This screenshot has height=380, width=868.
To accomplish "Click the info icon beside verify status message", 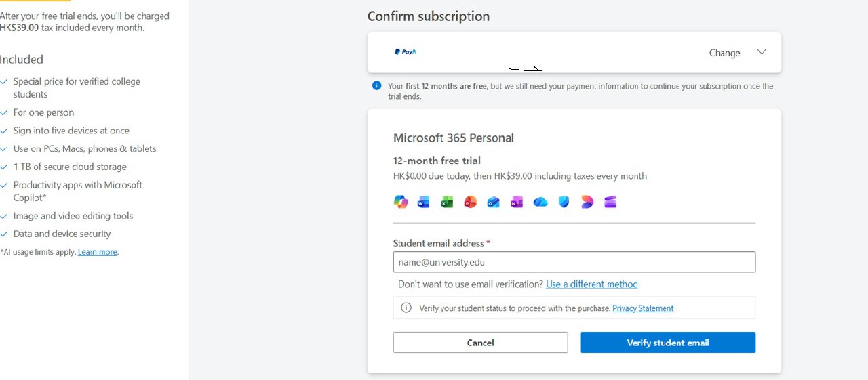I will point(406,308).
